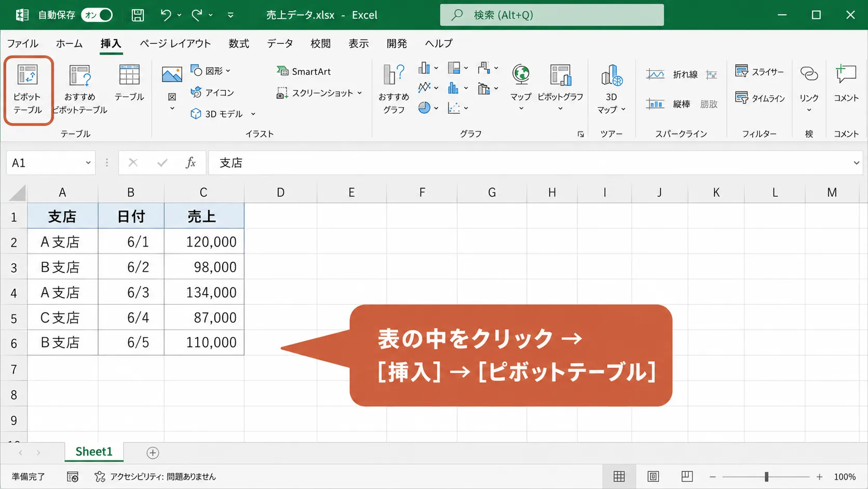Screen dimensions: 868x489
Task: Switch to the データ tab
Action: [x=280, y=44]
